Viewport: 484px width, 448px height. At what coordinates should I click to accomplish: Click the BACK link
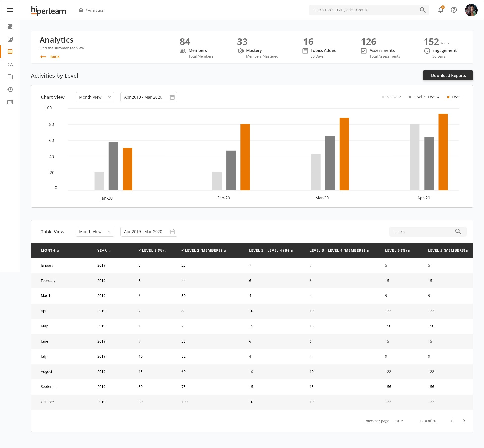pyautogui.click(x=50, y=57)
